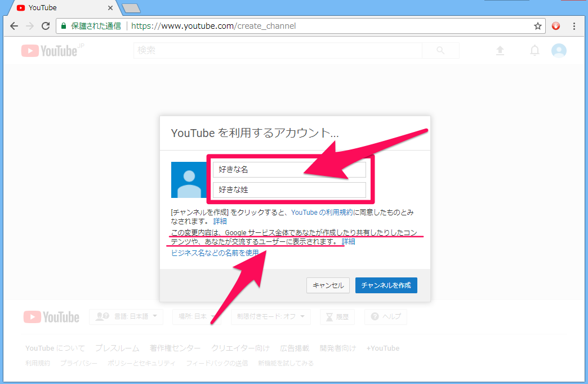Click the キャンセル button
The image size is (588, 384).
coord(328,285)
